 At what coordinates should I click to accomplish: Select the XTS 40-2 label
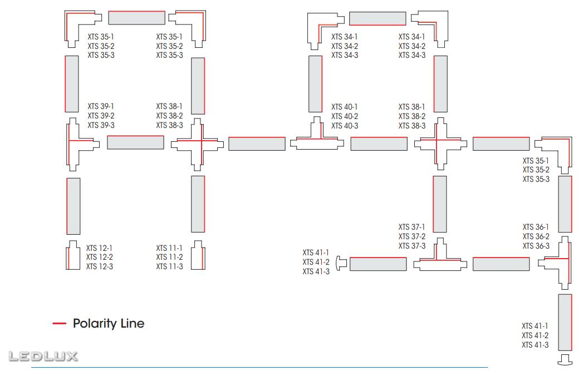pyautogui.click(x=345, y=116)
